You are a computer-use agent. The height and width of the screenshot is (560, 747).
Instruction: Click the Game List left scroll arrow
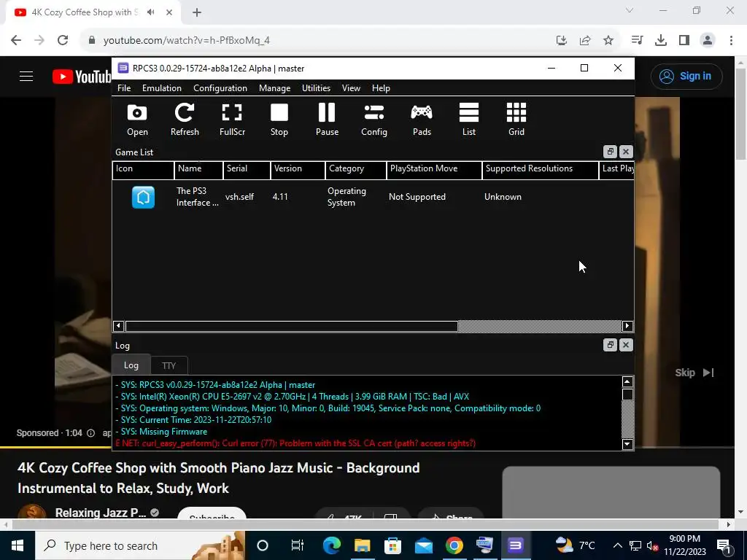click(x=119, y=326)
